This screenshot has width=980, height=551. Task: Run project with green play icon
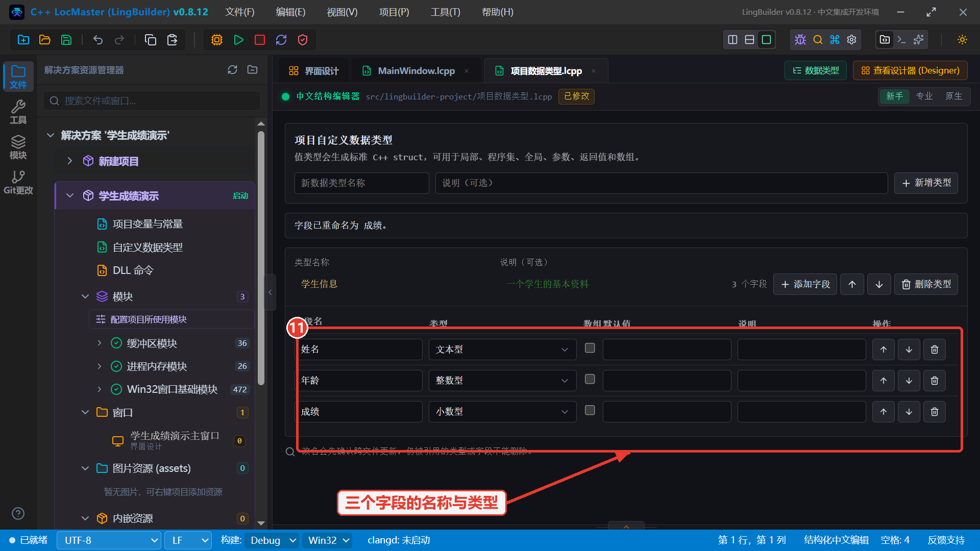click(238, 40)
